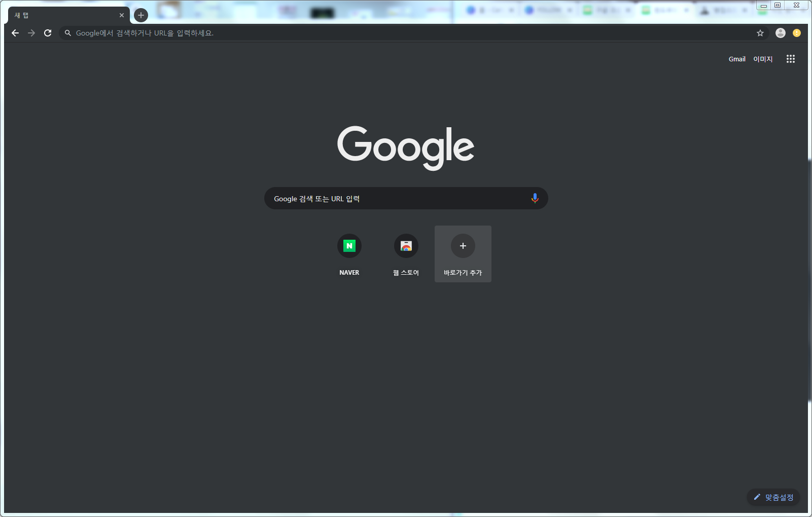Viewport: 812px width, 517px height.
Task: Close the Chrome window
Action: 796,6
